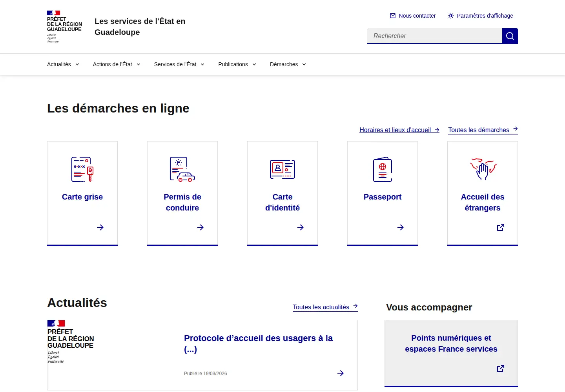Open Protocole d'accueil des usagers article
Viewport: 565px width, 392px height.
(x=258, y=344)
